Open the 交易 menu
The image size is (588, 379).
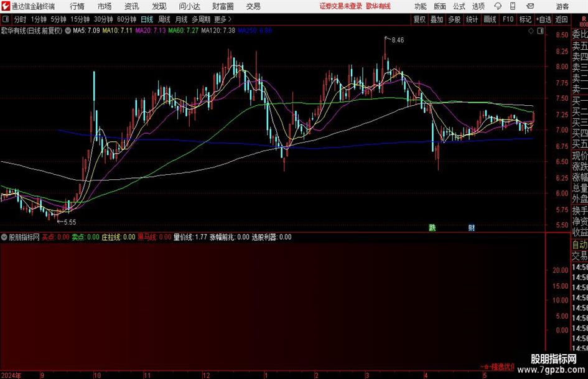253,6
